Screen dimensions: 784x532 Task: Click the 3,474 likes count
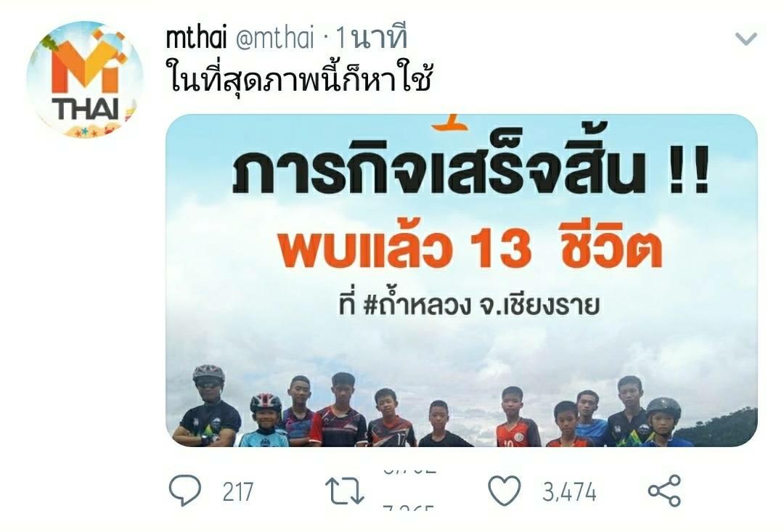(x=570, y=492)
